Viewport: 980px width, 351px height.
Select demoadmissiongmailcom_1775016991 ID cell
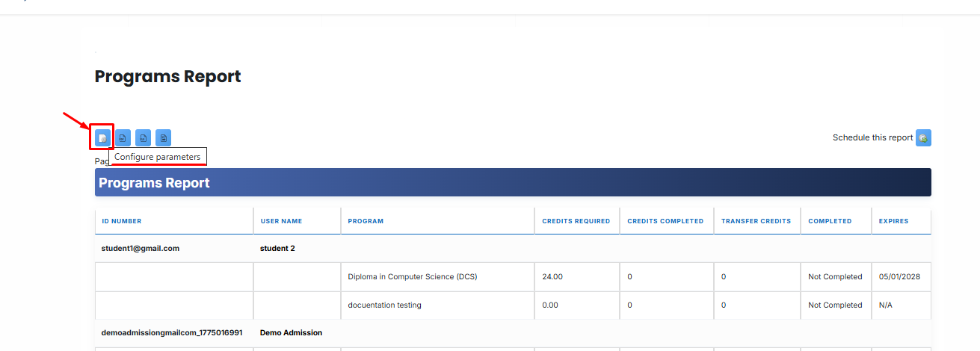pyautogui.click(x=173, y=332)
